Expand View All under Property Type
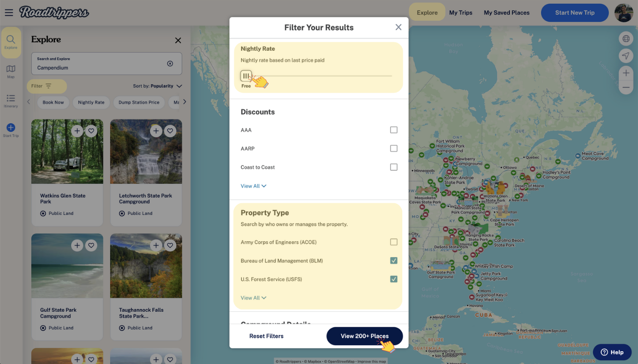 (x=253, y=298)
